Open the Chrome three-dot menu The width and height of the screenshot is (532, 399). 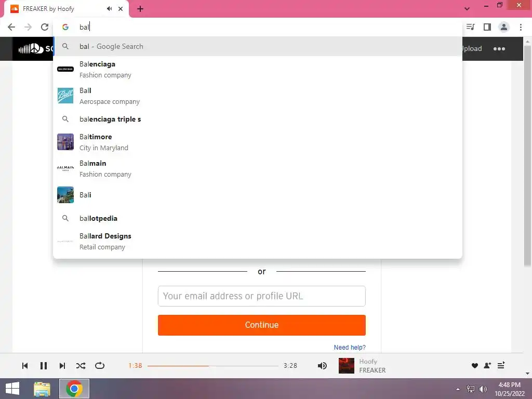click(x=521, y=27)
